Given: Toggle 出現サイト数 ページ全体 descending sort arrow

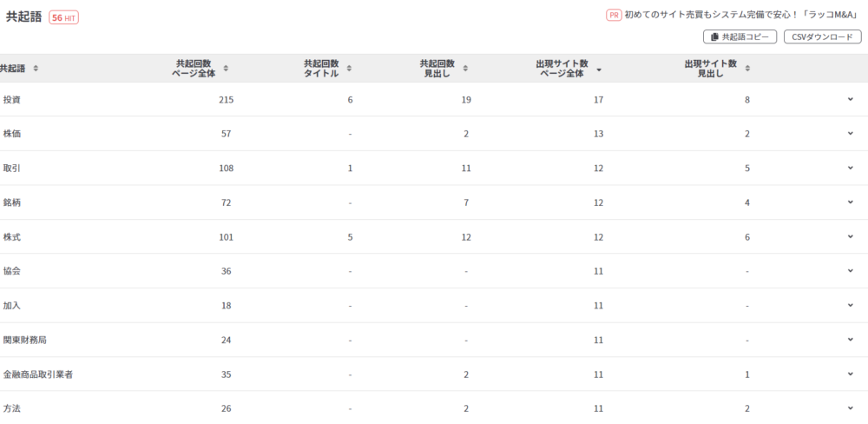Looking at the screenshot, I should (x=599, y=70).
